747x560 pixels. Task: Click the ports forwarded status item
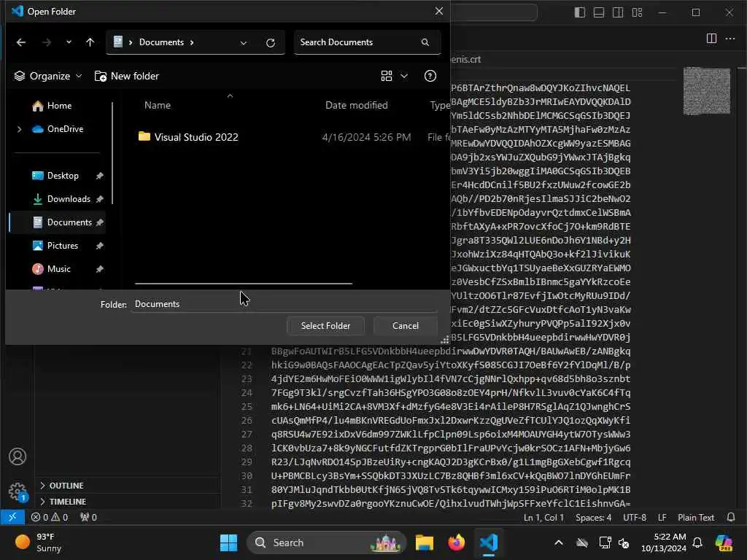(88, 517)
